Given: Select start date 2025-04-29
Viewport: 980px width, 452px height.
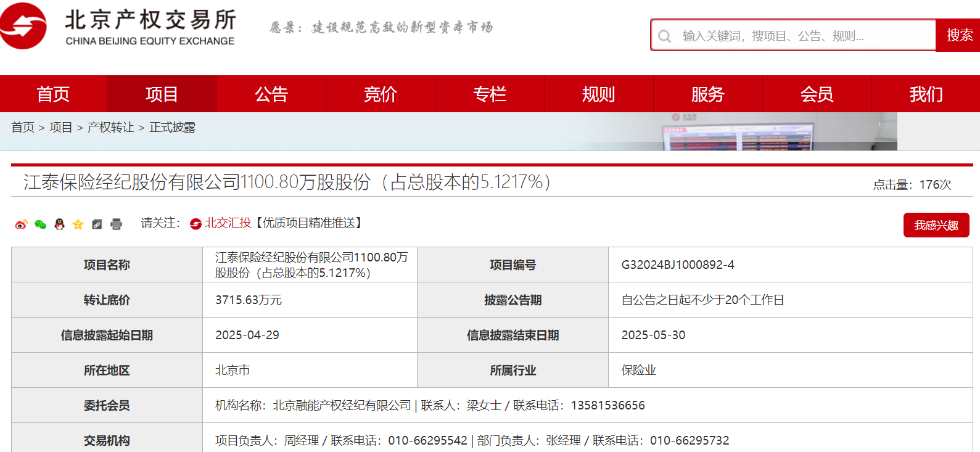Looking at the screenshot, I should click(247, 335).
